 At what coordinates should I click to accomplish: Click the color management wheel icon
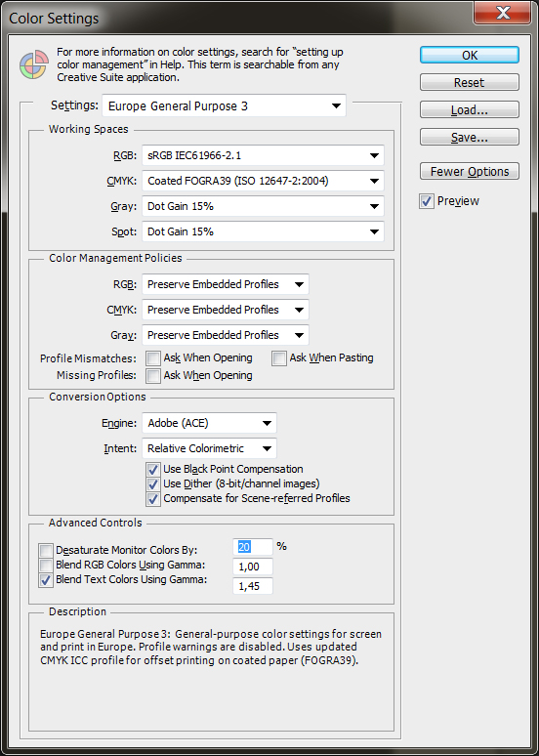pos(34,64)
